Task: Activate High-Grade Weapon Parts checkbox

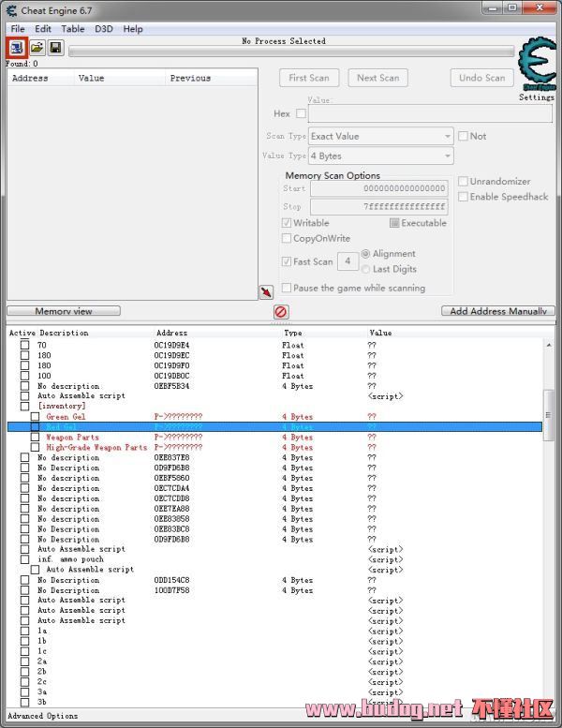Action: (x=36, y=447)
